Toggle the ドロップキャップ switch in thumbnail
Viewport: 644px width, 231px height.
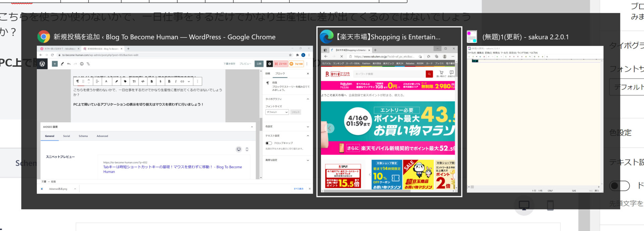269,143
